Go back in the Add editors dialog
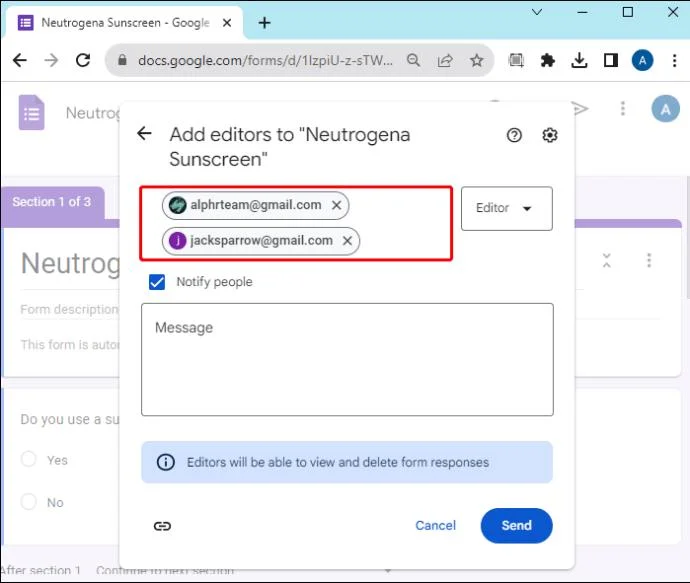690x583 pixels. [144, 133]
